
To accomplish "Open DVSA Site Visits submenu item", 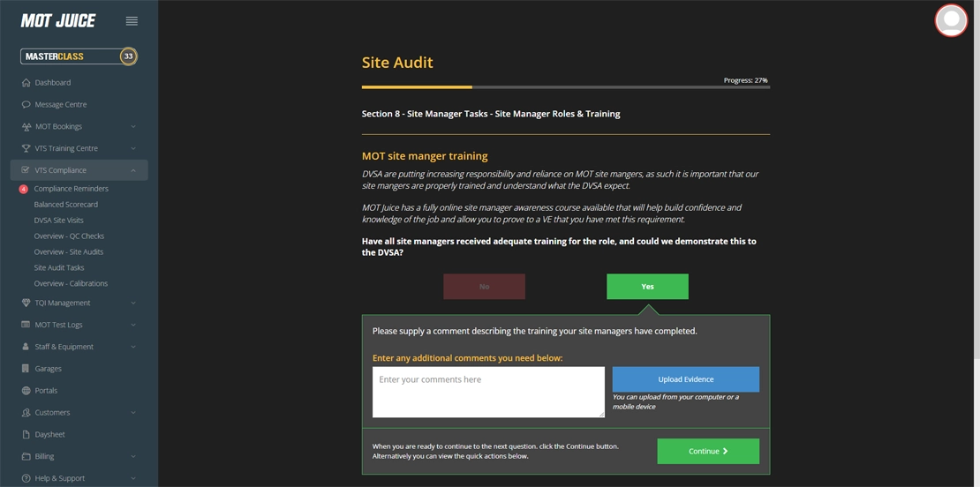I will [x=58, y=221].
